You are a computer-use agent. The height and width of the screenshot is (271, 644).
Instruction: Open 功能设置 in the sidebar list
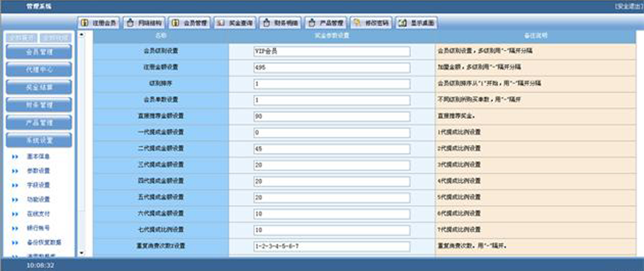pyautogui.click(x=38, y=199)
